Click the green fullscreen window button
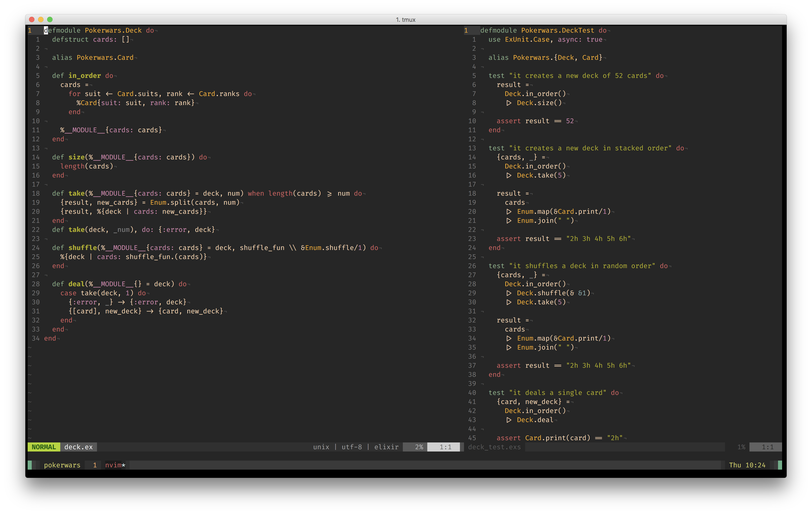This screenshot has height=514, width=812. (50, 19)
